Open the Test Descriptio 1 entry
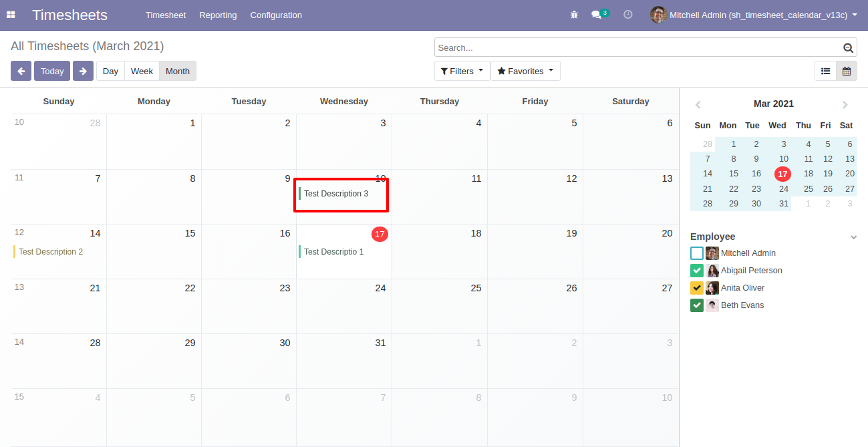The width and height of the screenshot is (868, 447). pos(343,252)
